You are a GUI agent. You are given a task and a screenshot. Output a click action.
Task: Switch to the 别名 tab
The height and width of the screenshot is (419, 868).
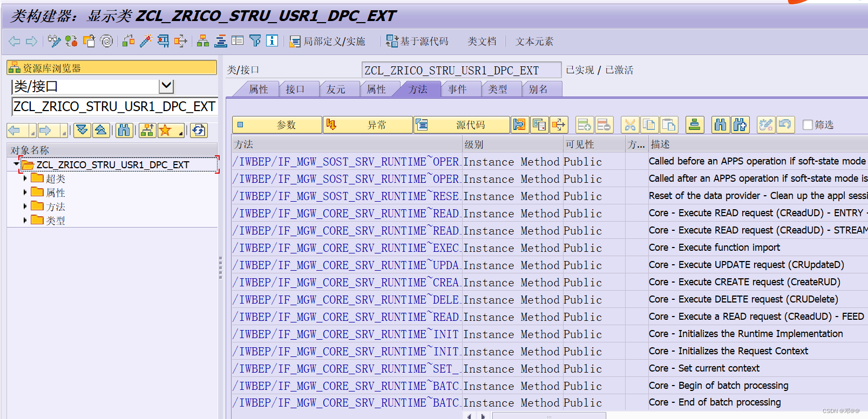tap(538, 90)
